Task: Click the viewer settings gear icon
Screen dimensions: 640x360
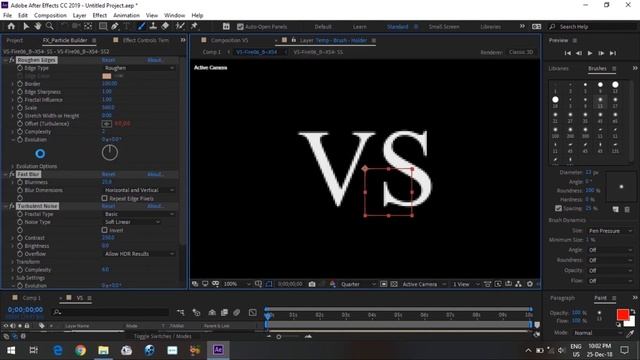Action: 530,284
